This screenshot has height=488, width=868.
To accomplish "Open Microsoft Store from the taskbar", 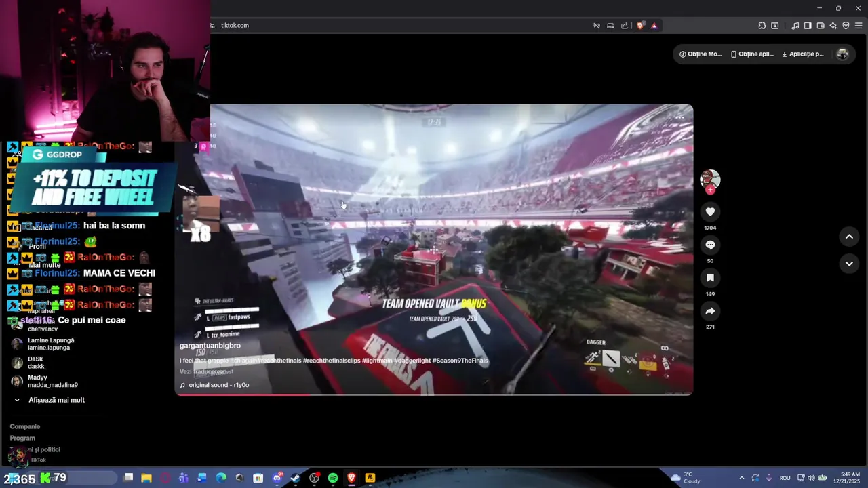I will pos(258,478).
